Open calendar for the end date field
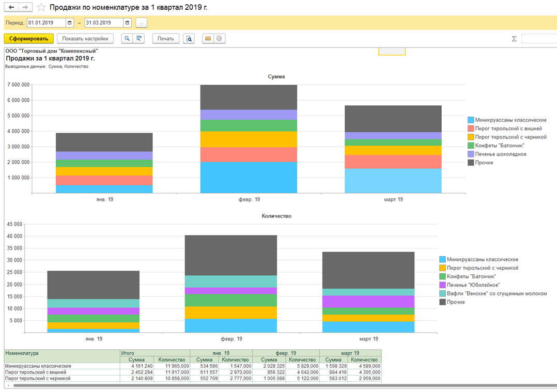 tap(127, 23)
